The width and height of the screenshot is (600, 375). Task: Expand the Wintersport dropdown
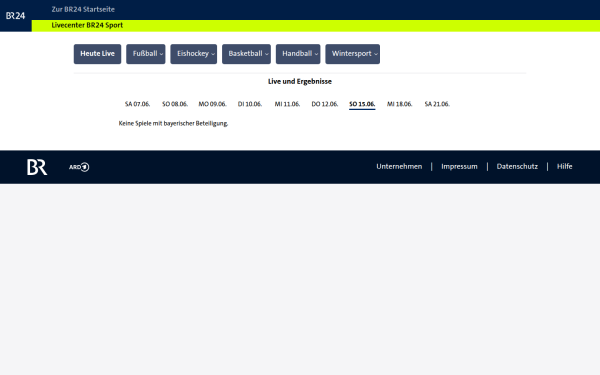coord(353,54)
